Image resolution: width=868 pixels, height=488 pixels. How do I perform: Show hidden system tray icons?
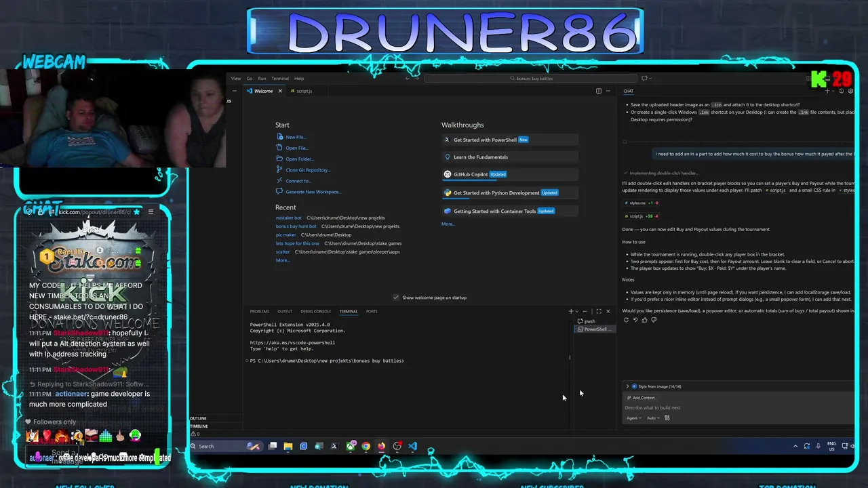795,446
